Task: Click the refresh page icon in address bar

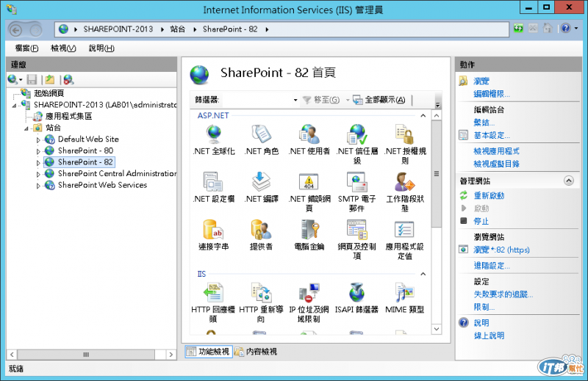Action: pyautogui.click(x=519, y=29)
